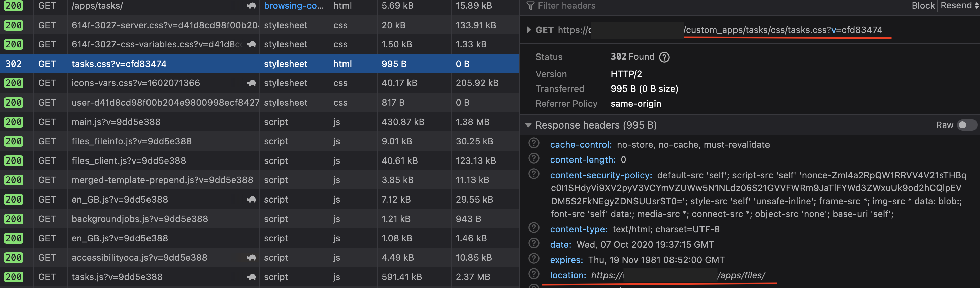The image size is (980, 288).
Task: Collapse the Response headers section
Action: [528, 125]
